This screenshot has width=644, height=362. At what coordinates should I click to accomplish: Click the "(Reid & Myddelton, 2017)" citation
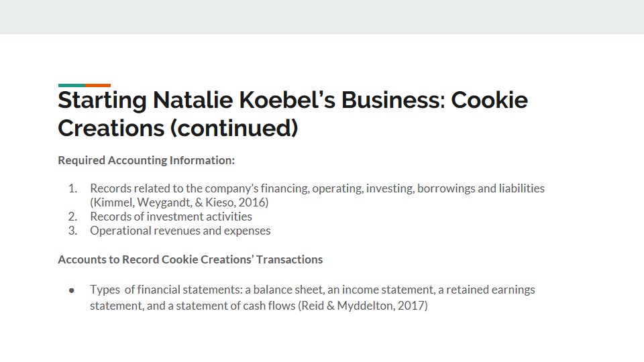pyautogui.click(x=363, y=306)
